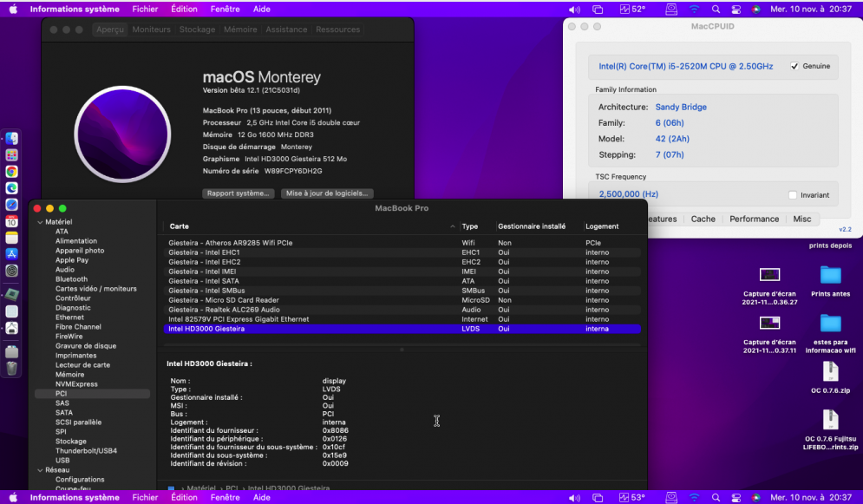
Task: Open Control Center in menu bar
Action: coord(736,9)
